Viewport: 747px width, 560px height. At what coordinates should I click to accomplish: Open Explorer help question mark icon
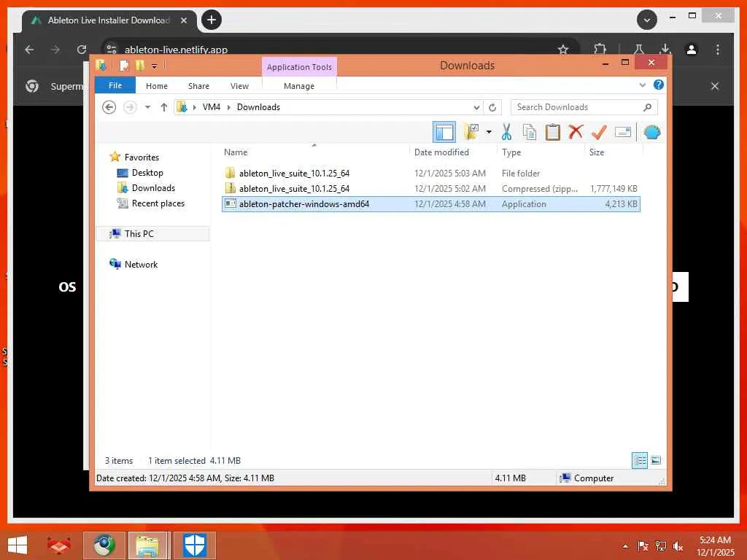coord(659,85)
